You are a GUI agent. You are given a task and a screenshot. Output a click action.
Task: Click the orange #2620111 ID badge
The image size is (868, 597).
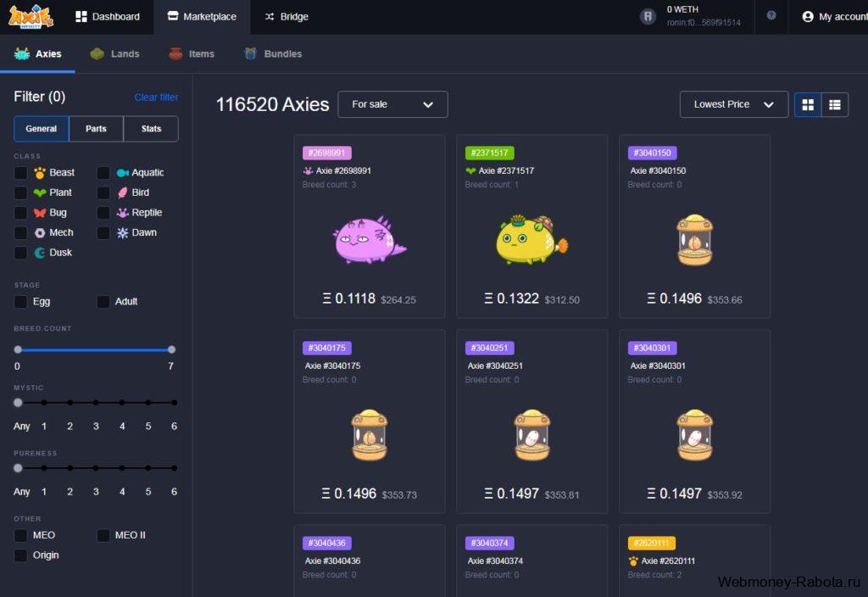pyautogui.click(x=652, y=544)
